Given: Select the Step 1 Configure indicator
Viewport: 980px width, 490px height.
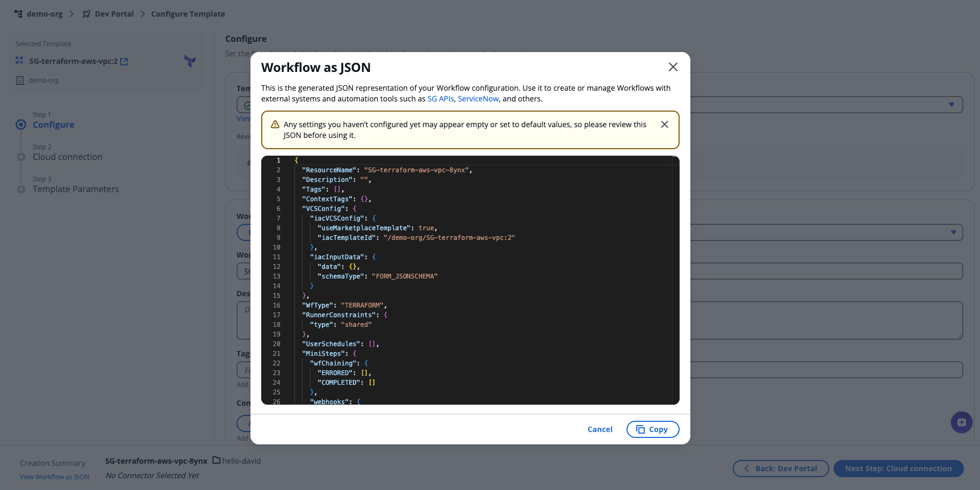Looking at the screenshot, I should click(21, 124).
